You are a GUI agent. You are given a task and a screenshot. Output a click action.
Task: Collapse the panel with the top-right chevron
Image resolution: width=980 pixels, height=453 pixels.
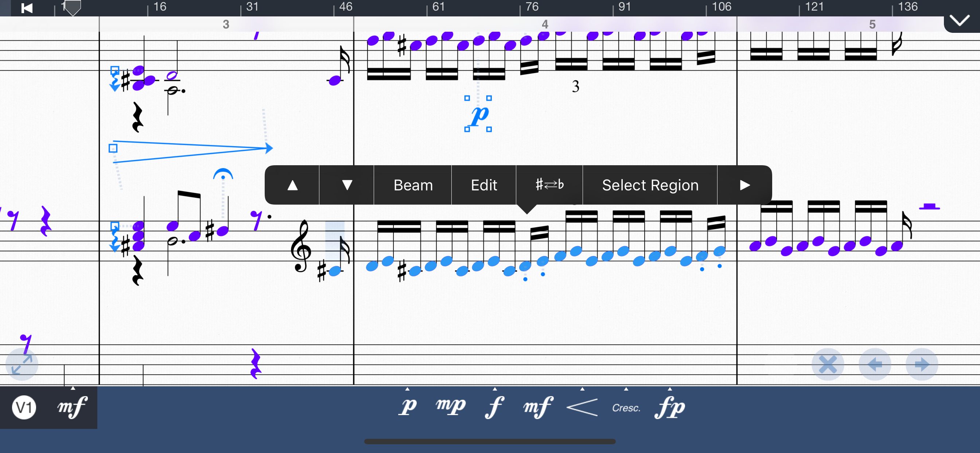point(959,20)
